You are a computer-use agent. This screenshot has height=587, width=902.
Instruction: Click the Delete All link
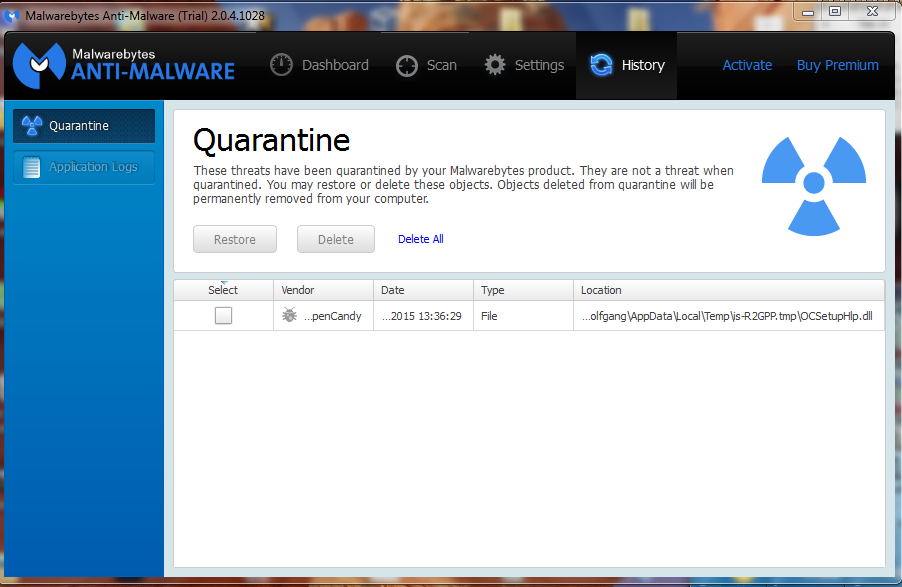click(421, 239)
